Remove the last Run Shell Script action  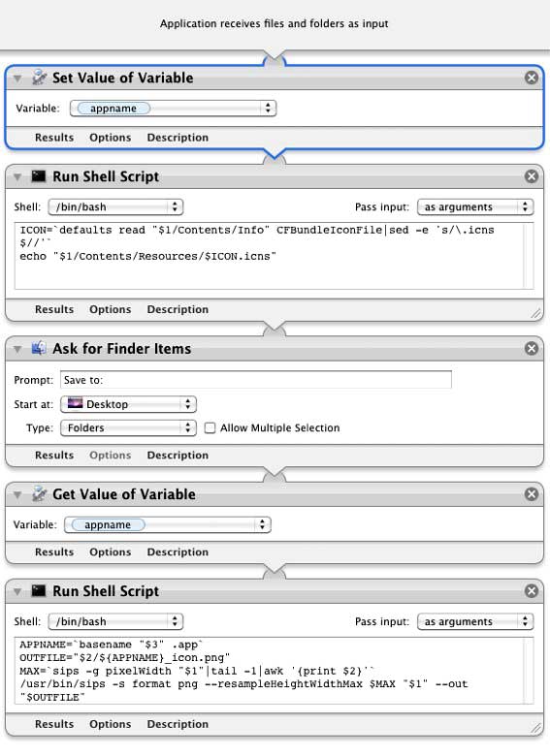[532, 590]
